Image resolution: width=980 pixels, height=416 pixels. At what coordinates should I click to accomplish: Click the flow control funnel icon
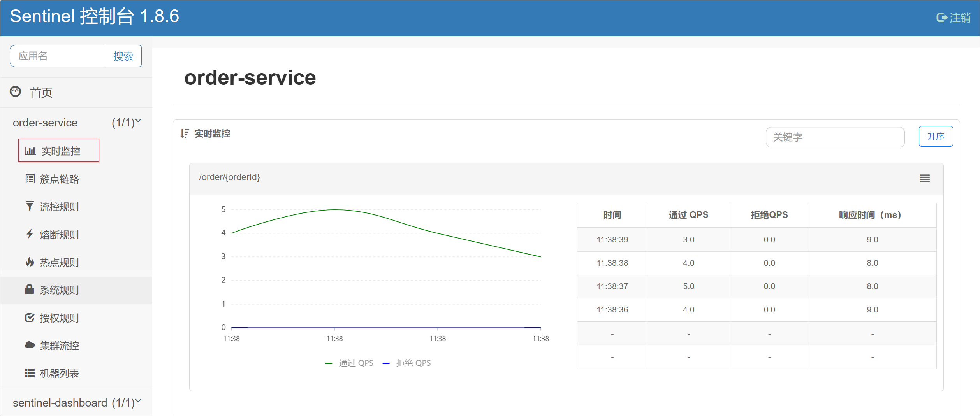(30, 206)
